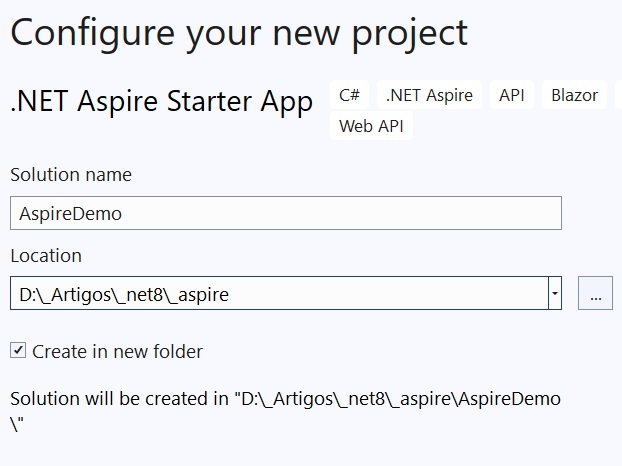Image resolution: width=622 pixels, height=466 pixels.
Task: Click the AspireDemo text in Solution name
Action: [x=71, y=214]
